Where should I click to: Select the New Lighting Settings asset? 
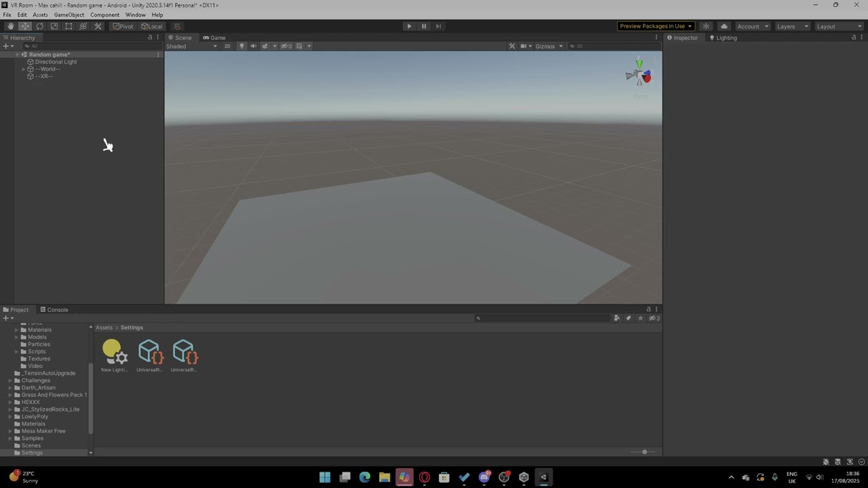[x=115, y=356]
